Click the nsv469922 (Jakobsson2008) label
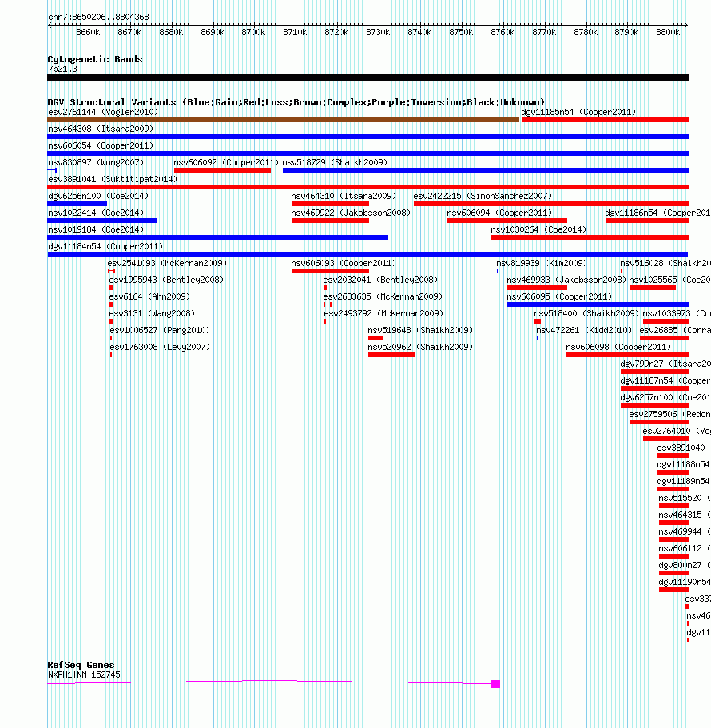The width and height of the screenshot is (711, 728). tap(351, 213)
